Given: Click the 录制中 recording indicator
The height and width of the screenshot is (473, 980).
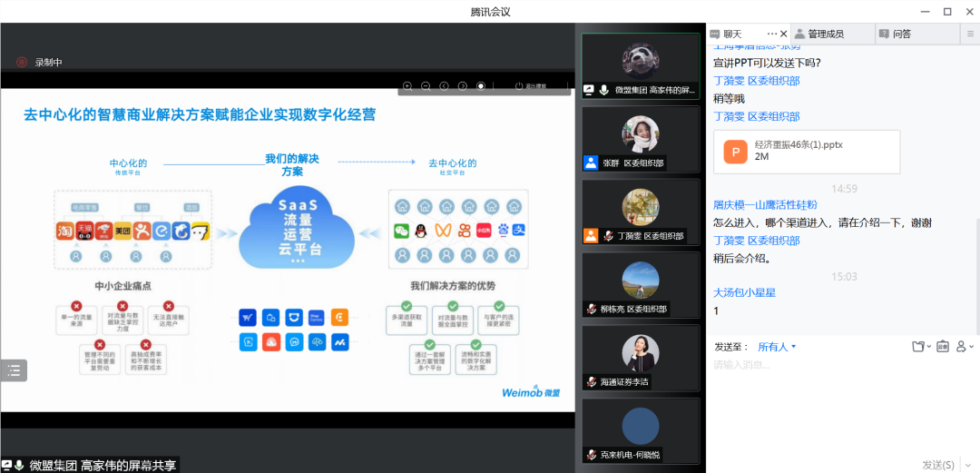Looking at the screenshot, I should coord(41,63).
